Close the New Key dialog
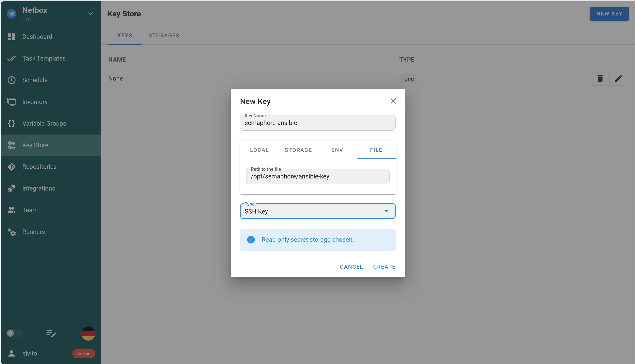 [393, 101]
